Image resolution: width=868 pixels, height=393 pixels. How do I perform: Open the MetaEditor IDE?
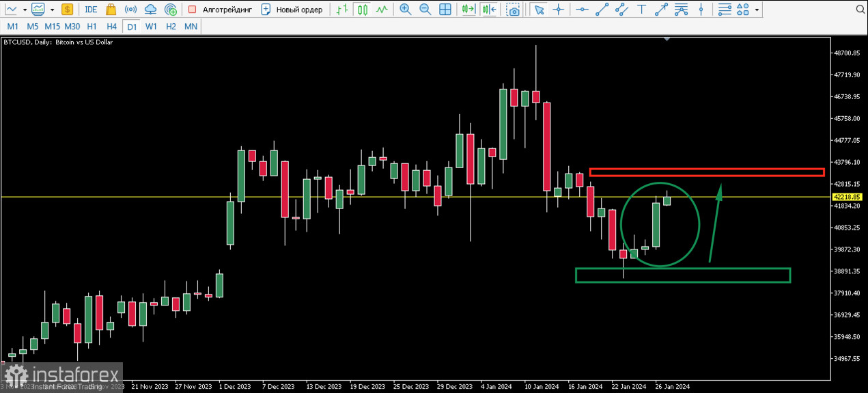(91, 10)
